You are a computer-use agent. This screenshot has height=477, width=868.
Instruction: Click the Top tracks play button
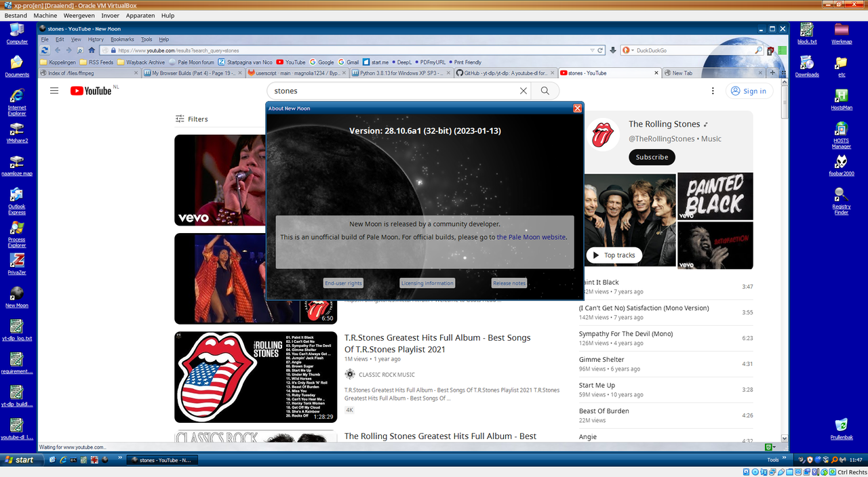coord(614,255)
